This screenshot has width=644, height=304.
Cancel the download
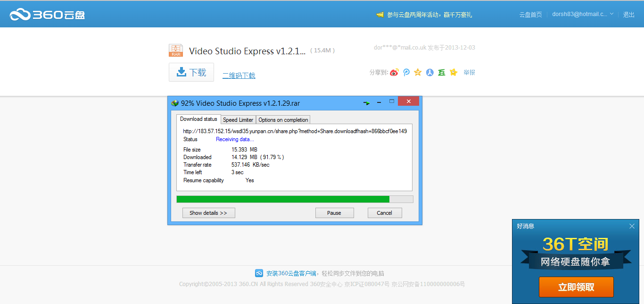pos(385,213)
